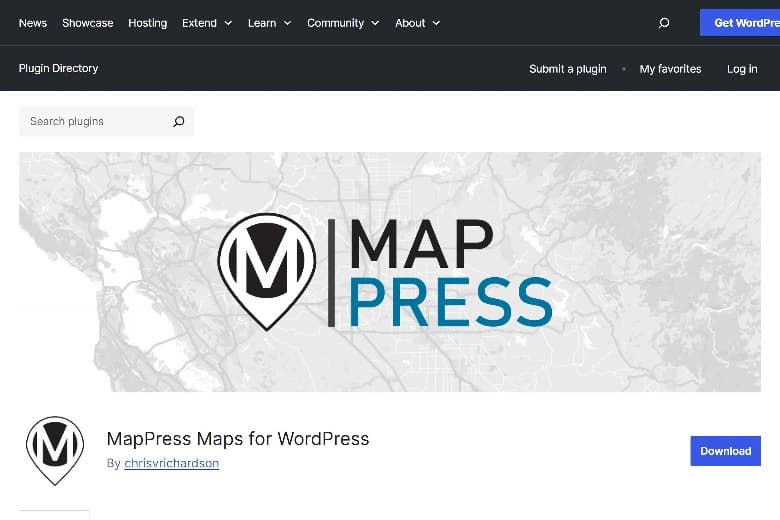Screen dimensions: 780x520
Task: Open the Extend menu label
Action: coord(199,23)
